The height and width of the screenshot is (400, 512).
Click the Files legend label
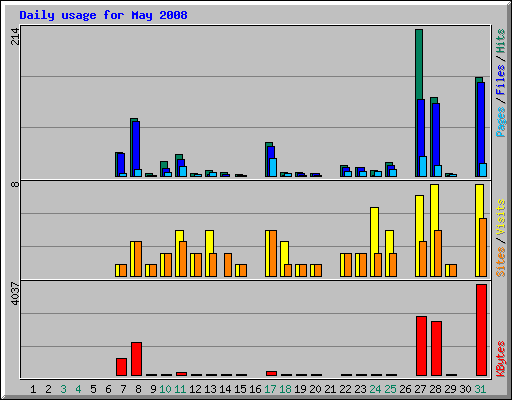coord(500,80)
